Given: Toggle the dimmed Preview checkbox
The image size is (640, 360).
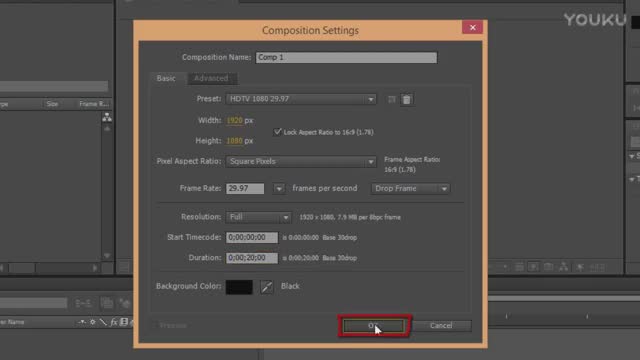Looking at the screenshot, I should click(x=155, y=325).
